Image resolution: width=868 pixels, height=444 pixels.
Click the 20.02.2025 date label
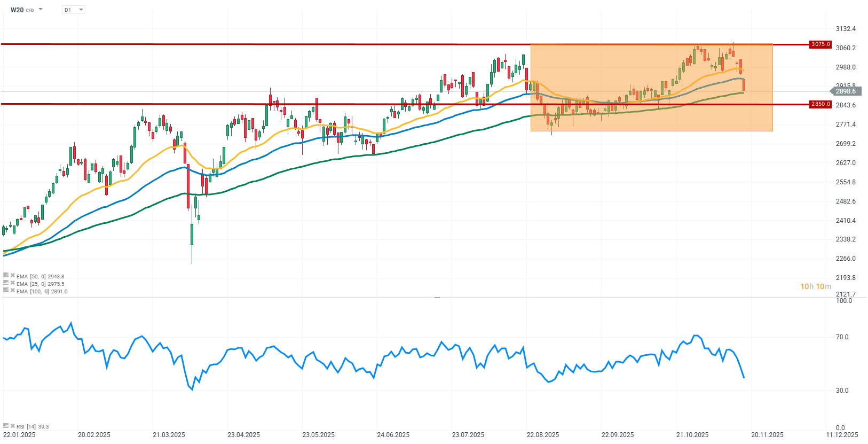pyautogui.click(x=94, y=434)
